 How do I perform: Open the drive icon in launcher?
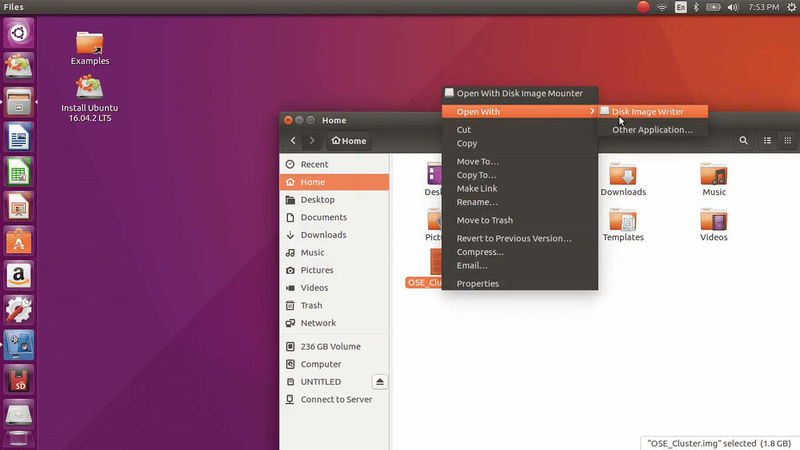coord(19,414)
